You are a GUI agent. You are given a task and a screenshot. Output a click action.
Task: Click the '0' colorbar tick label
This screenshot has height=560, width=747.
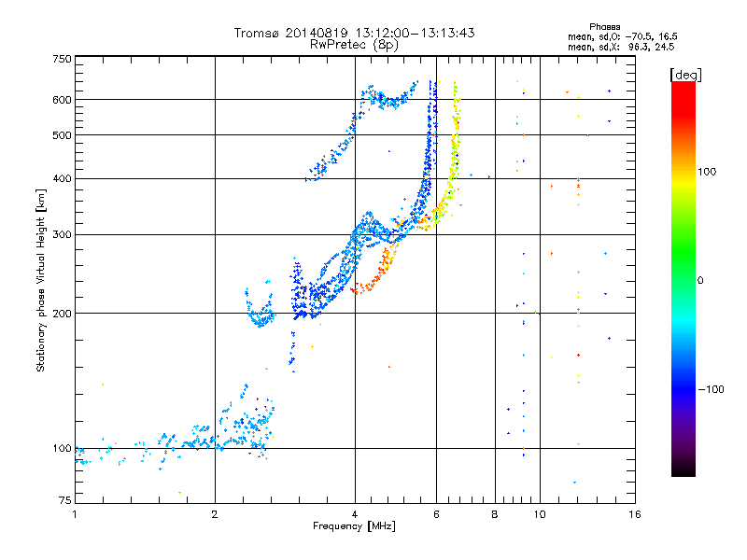[x=700, y=281]
